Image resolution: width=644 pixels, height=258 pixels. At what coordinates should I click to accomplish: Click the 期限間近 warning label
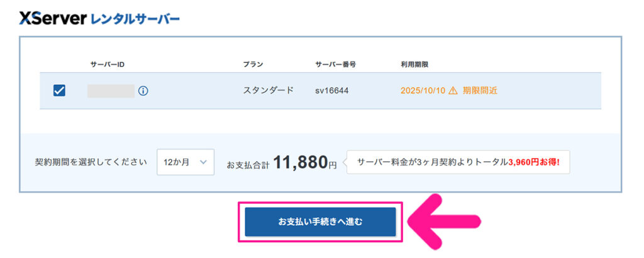click(x=480, y=91)
